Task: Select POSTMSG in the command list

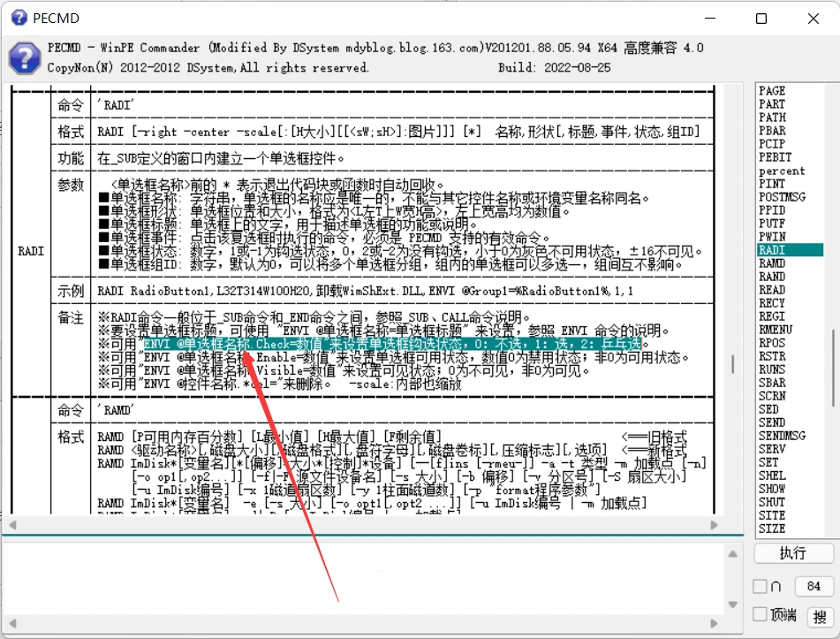Action: [782, 197]
